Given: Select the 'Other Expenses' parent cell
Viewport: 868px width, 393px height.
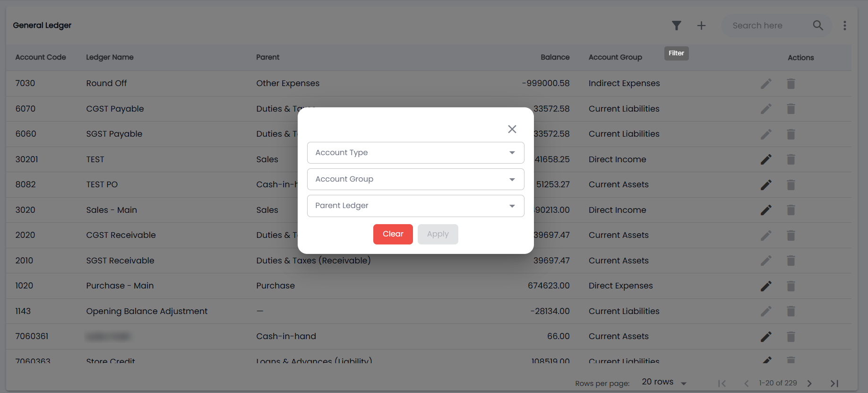Looking at the screenshot, I should pos(288,83).
